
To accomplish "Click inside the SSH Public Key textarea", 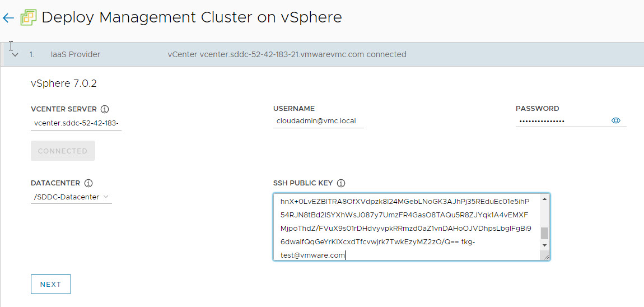I will (406, 227).
